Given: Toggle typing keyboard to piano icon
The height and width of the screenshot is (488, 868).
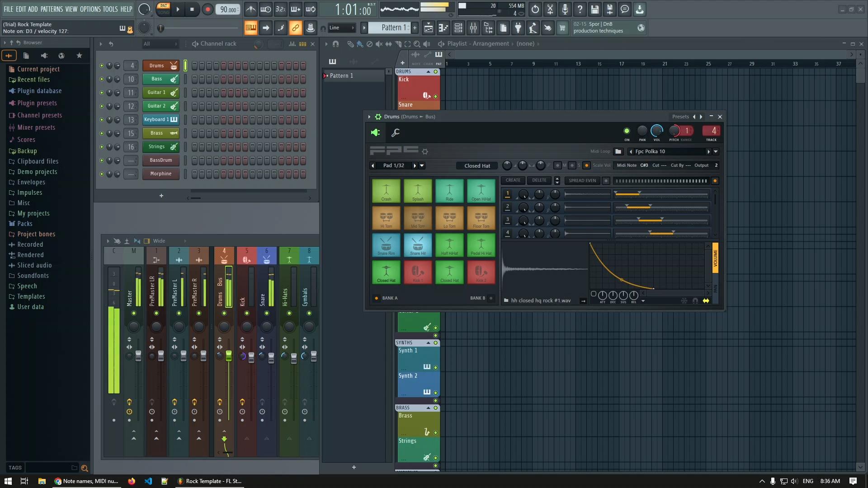Looking at the screenshot, I should point(250,28).
